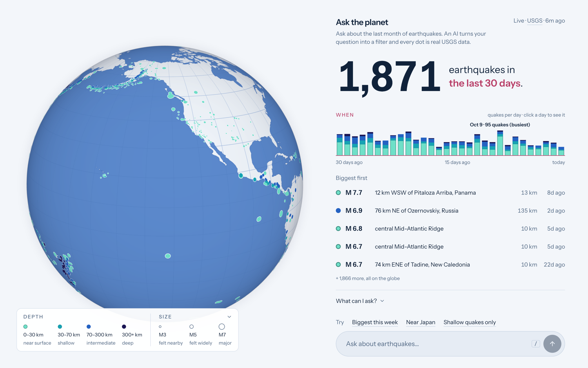Click the 300+ km deep legend dot
The width and height of the screenshot is (588, 368).
124,327
